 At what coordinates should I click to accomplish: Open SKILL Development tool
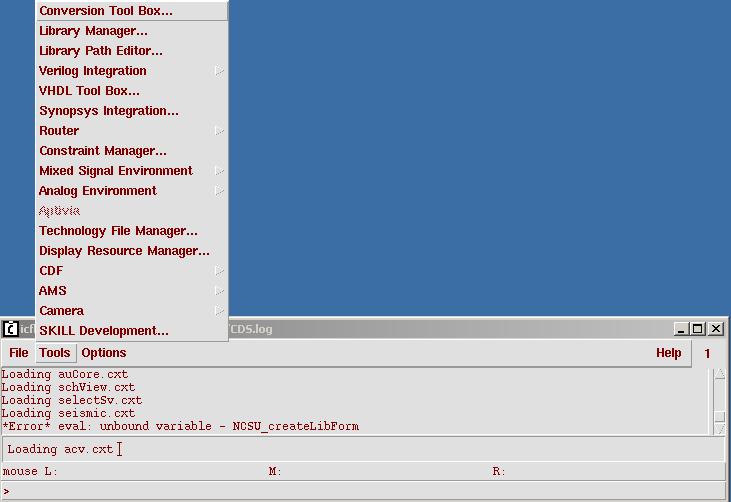click(x=104, y=331)
